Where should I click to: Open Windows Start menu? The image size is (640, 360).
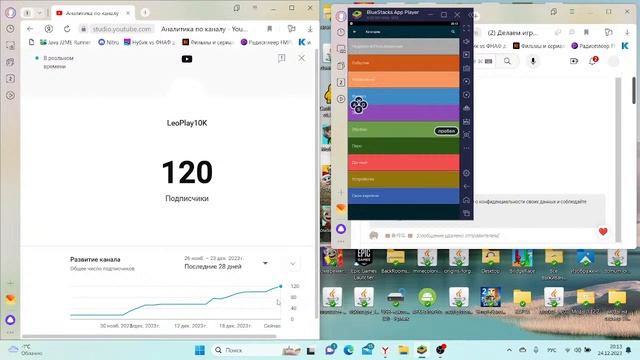coord(200,350)
